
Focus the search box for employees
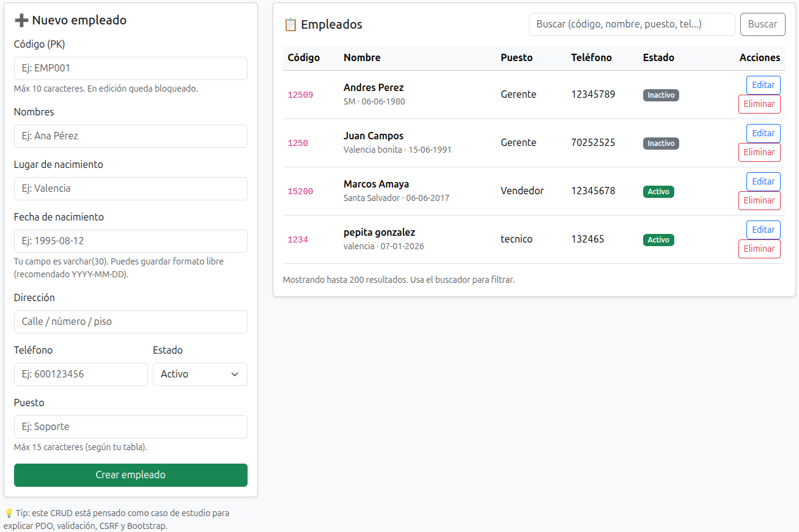[631, 24]
